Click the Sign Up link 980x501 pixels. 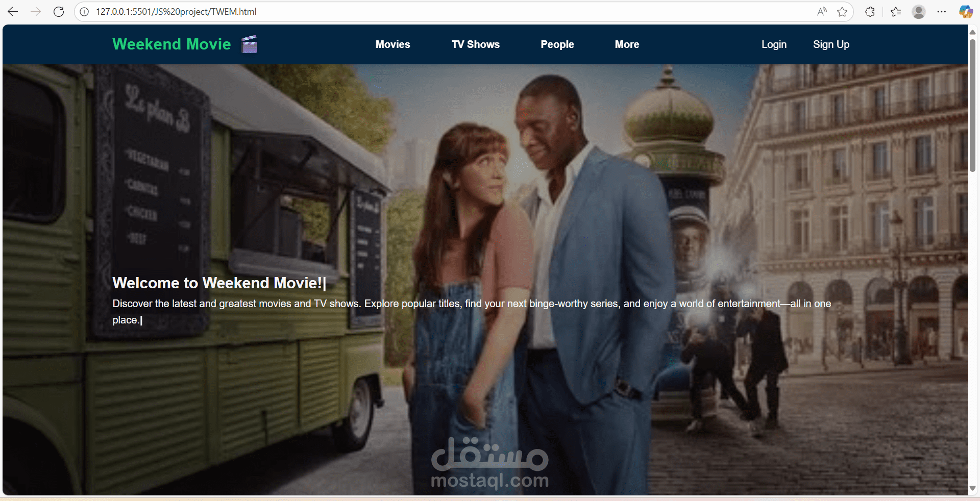[831, 44]
